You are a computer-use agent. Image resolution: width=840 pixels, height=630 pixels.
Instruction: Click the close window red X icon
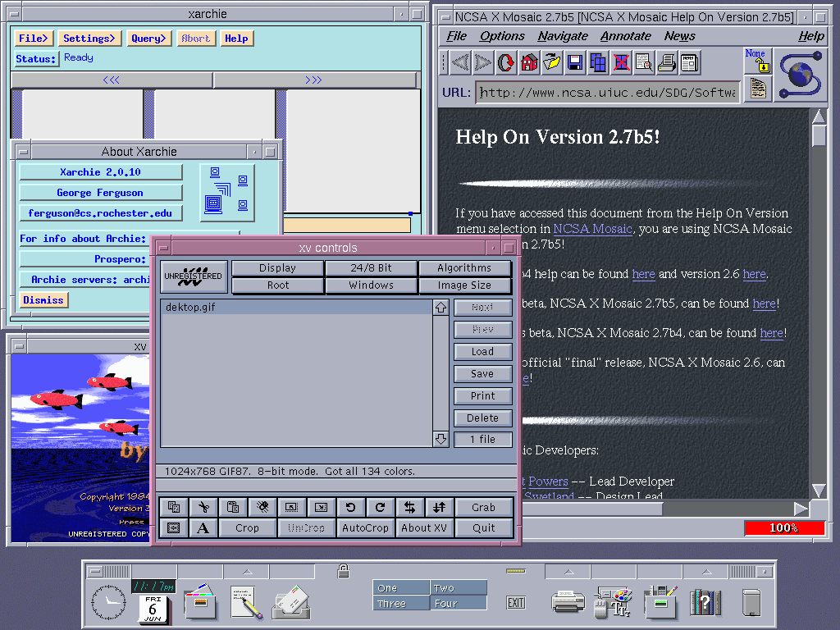621,62
